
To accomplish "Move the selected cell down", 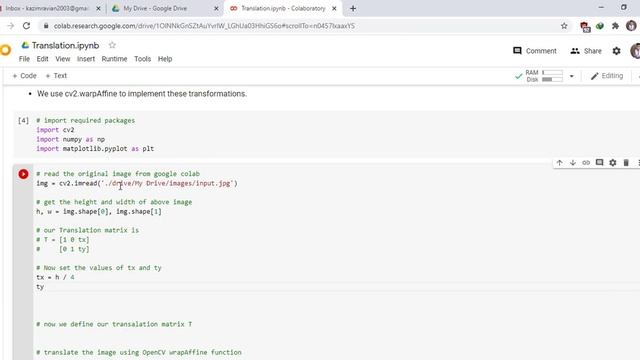I will (x=573, y=162).
